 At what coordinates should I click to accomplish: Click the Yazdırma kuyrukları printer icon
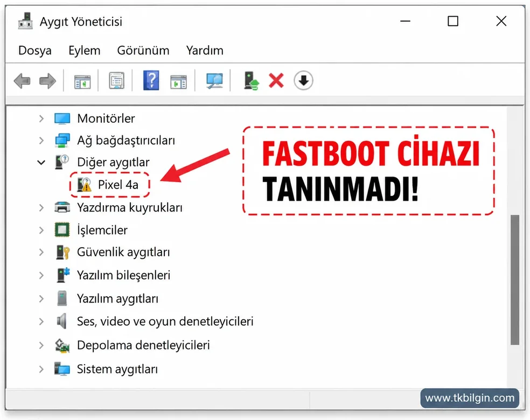tap(62, 207)
